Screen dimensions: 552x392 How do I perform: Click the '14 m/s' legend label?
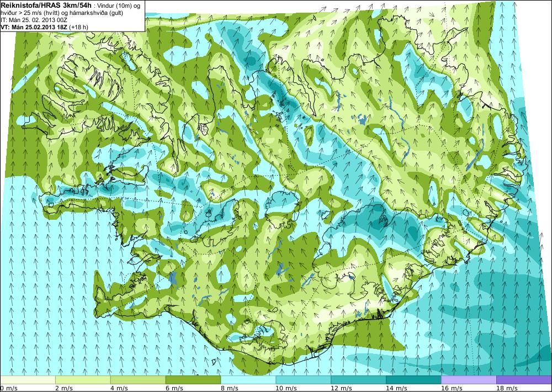[396, 388]
